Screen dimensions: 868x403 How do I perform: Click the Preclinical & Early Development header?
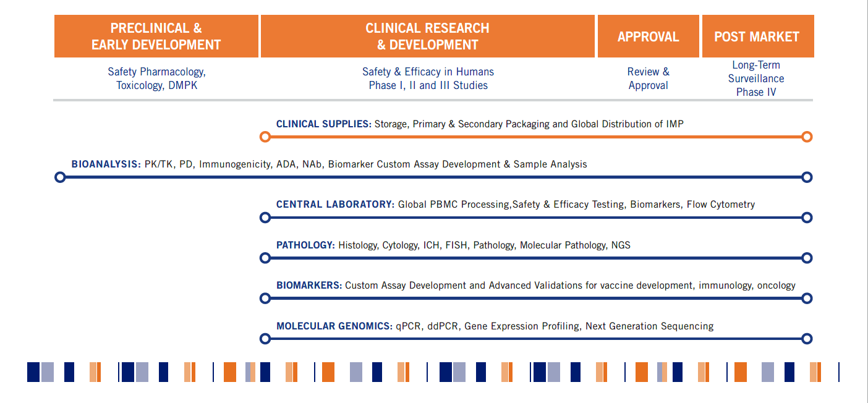coord(156,36)
